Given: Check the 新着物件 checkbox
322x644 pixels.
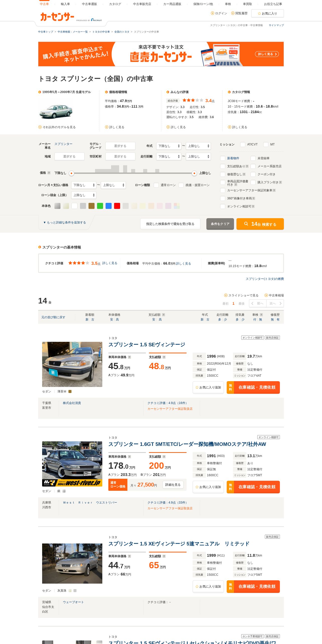Looking at the screenshot, I should click(223, 158).
